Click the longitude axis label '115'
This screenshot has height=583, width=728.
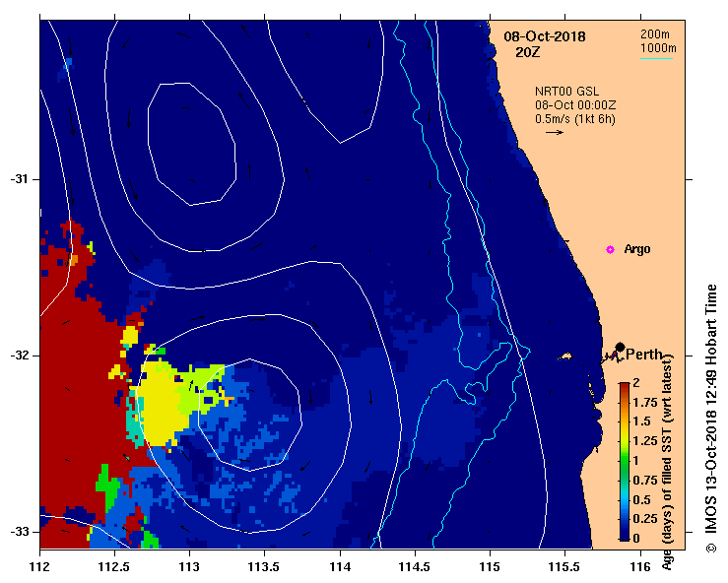click(x=490, y=567)
